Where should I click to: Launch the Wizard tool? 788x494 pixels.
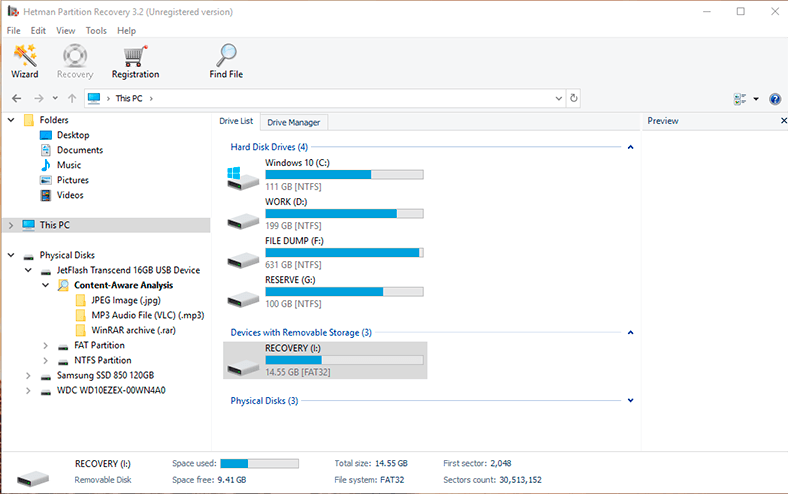[x=25, y=61]
